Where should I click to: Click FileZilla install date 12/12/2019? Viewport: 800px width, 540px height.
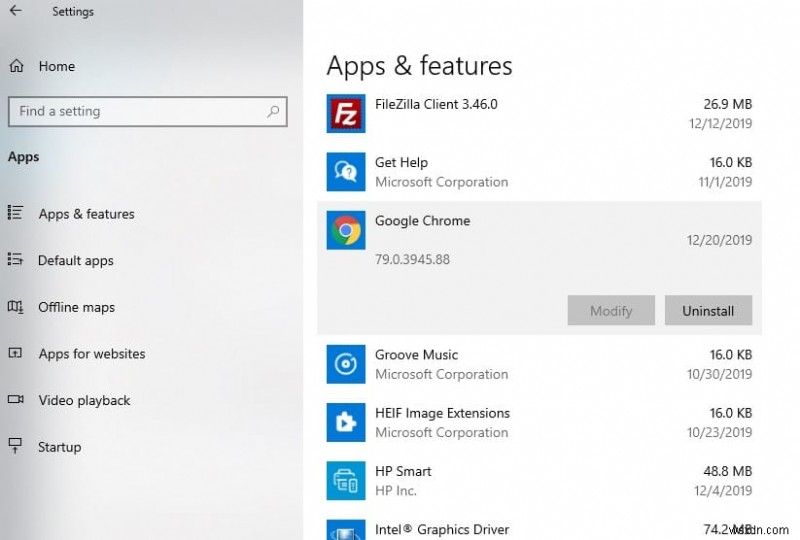(x=720, y=124)
